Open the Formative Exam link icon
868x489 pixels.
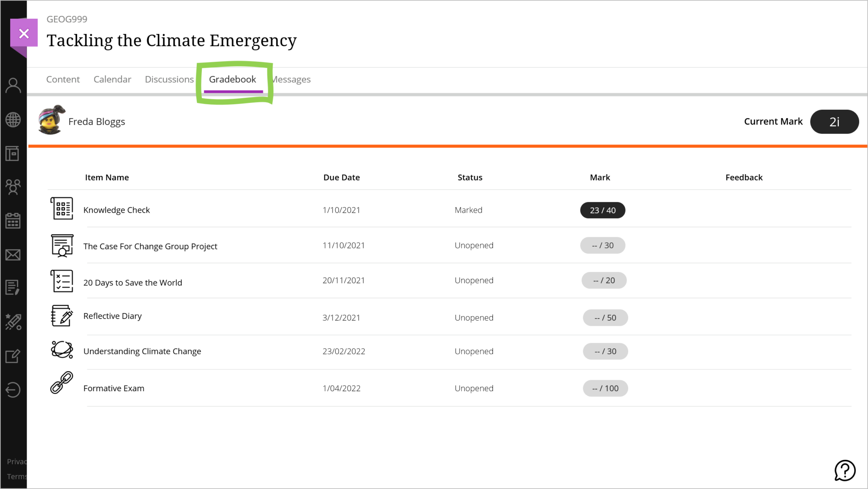[62, 383]
